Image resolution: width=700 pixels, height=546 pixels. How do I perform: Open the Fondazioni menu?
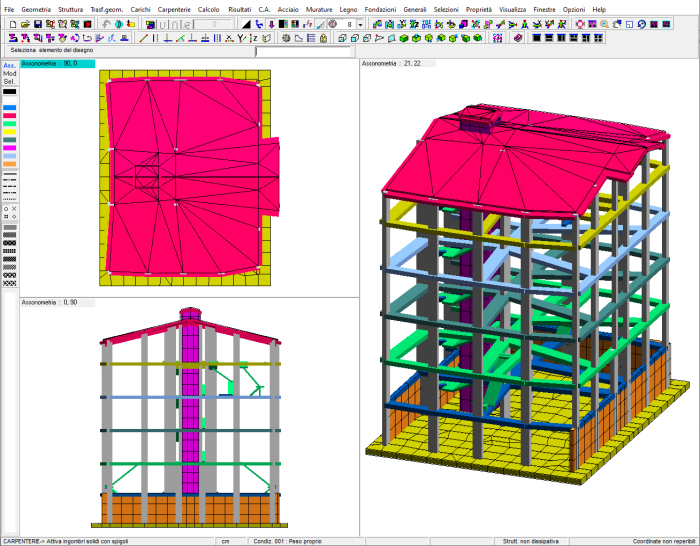pos(381,9)
